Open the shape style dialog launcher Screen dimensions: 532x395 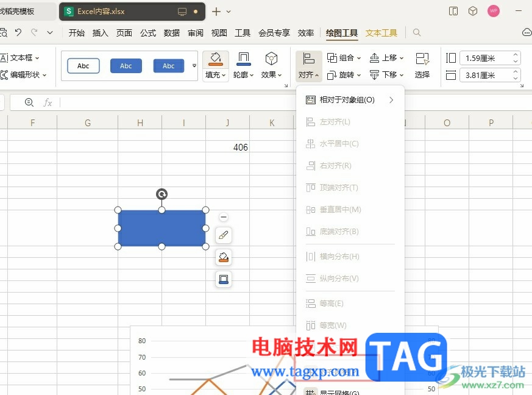(x=286, y=85)
